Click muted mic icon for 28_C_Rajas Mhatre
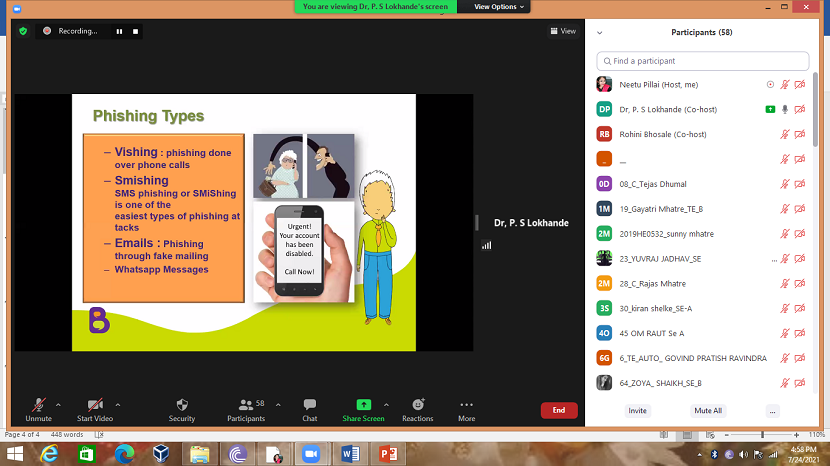This screenshot has height=466, width=830. pos(784,284)
